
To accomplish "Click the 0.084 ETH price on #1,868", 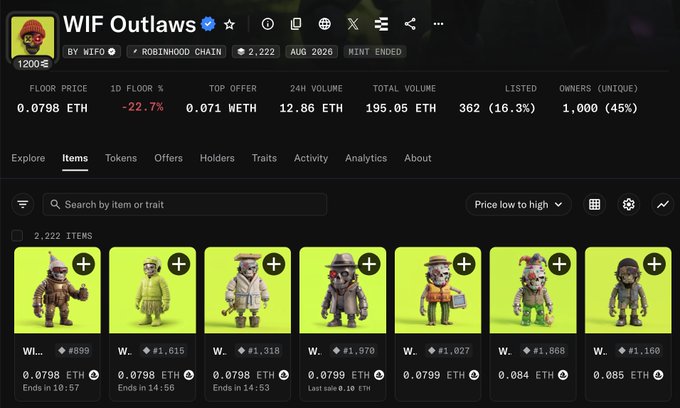I will pyautogui.click(x=527, y=375).
